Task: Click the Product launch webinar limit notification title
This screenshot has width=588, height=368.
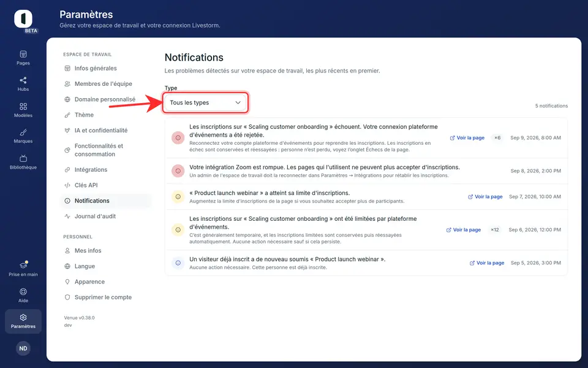Action: coord(269,193)
